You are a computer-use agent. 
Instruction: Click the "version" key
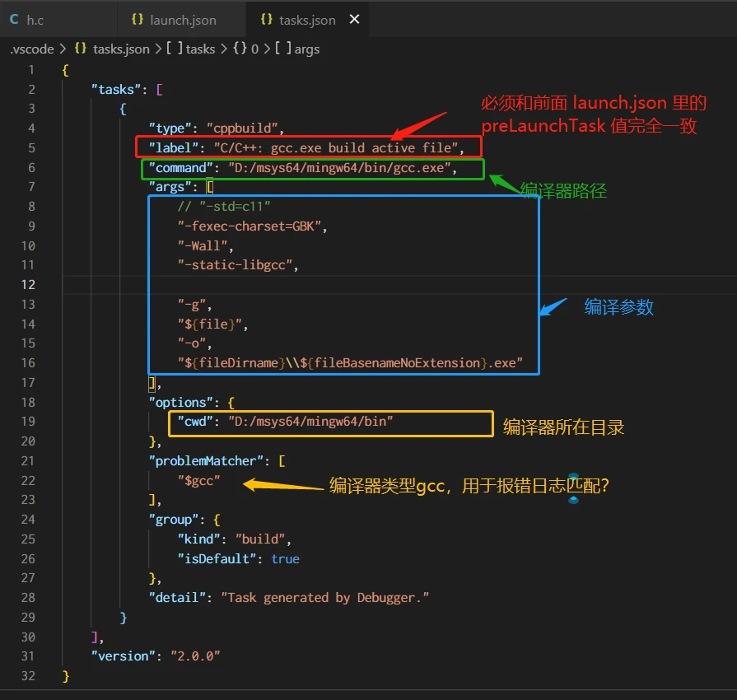(x=124, y=656)
